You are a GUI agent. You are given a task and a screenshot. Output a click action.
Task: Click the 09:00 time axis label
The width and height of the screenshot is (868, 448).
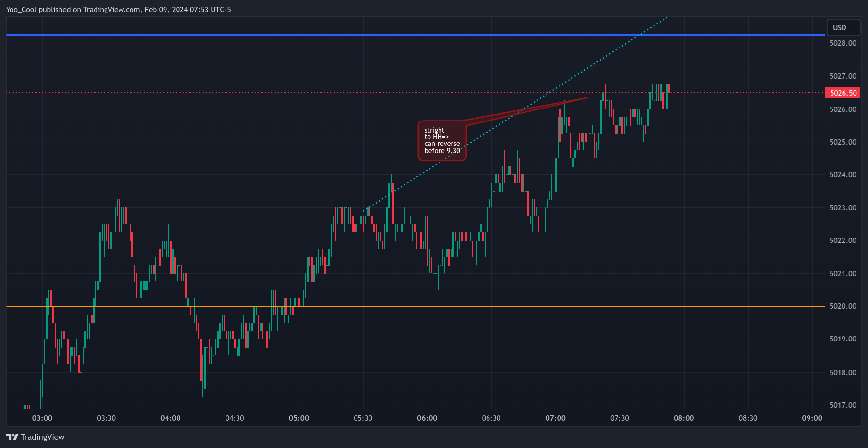point(812,418)
